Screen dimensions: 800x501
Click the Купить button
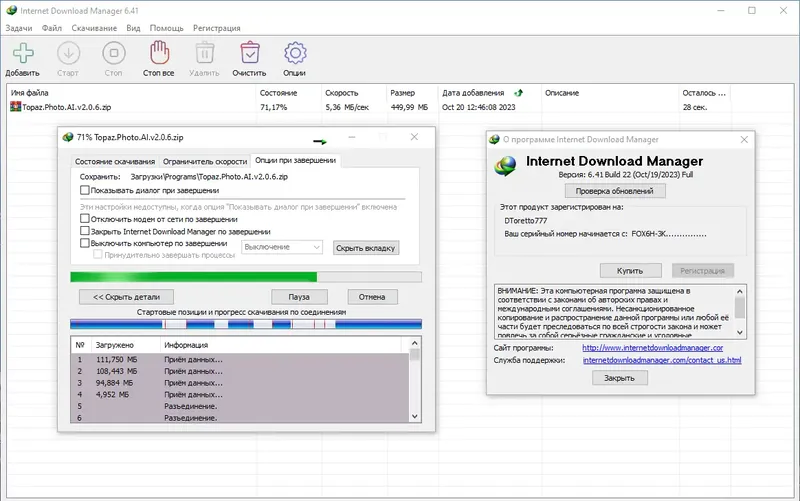tap(630, 270)
